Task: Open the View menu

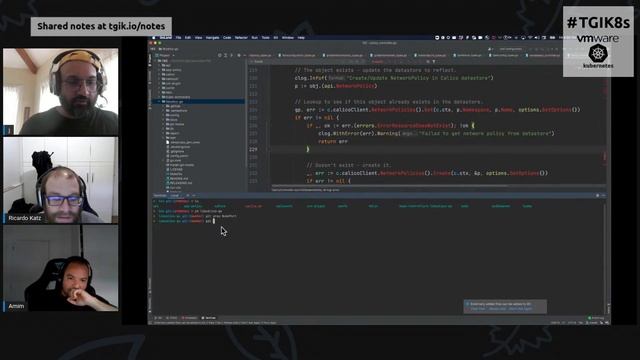Action: point(198,38)
